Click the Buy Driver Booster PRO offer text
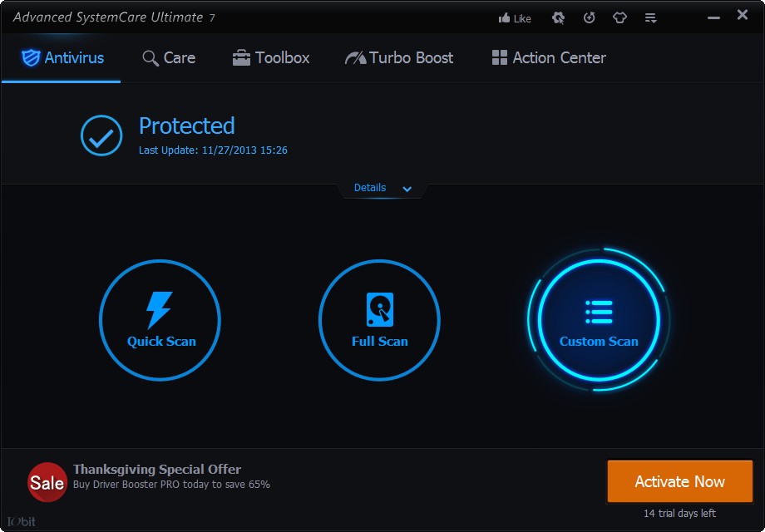765x532 pixels. tap(171, 485)
